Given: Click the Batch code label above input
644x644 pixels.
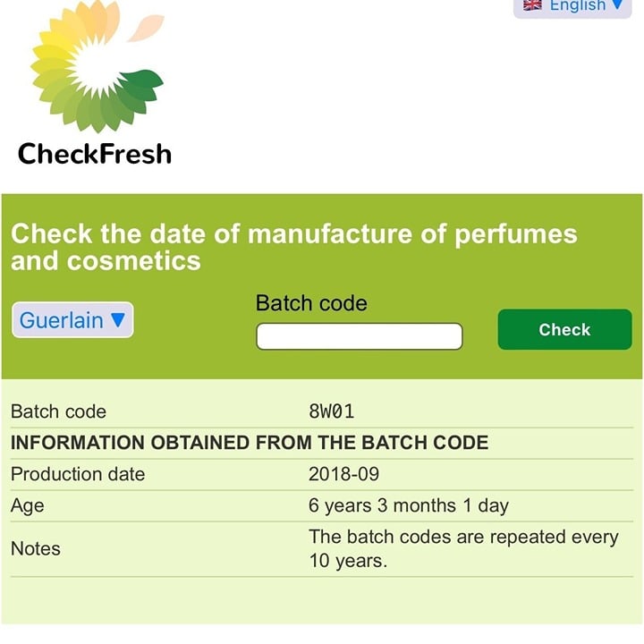Looking at the screenshot, I should (311, 303).
